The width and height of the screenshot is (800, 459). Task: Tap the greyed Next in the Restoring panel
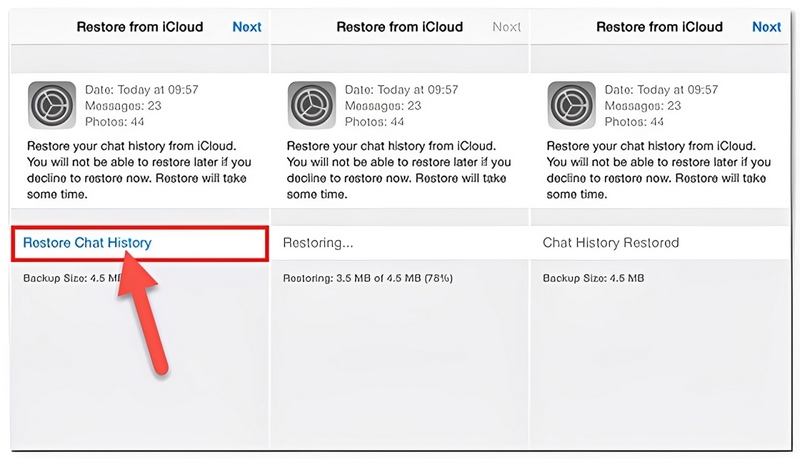pos(507,27)
